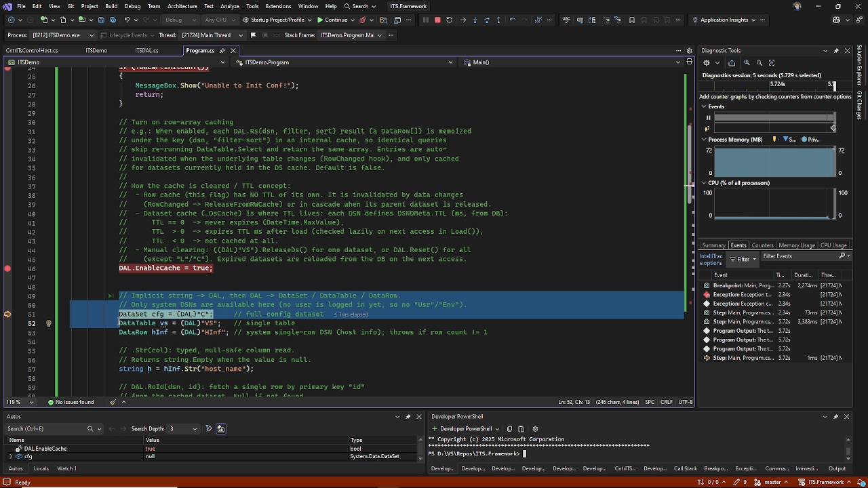Open PowerShell terminal settings gear icon
Image resolution: width=868 pixels, height=488 pixels.
[x=535, y=428]
